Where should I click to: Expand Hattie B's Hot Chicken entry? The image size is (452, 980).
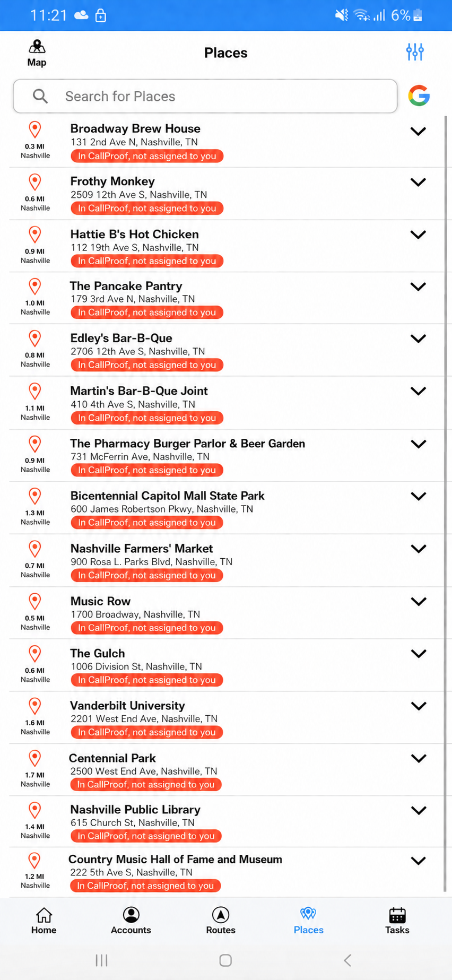419,235
